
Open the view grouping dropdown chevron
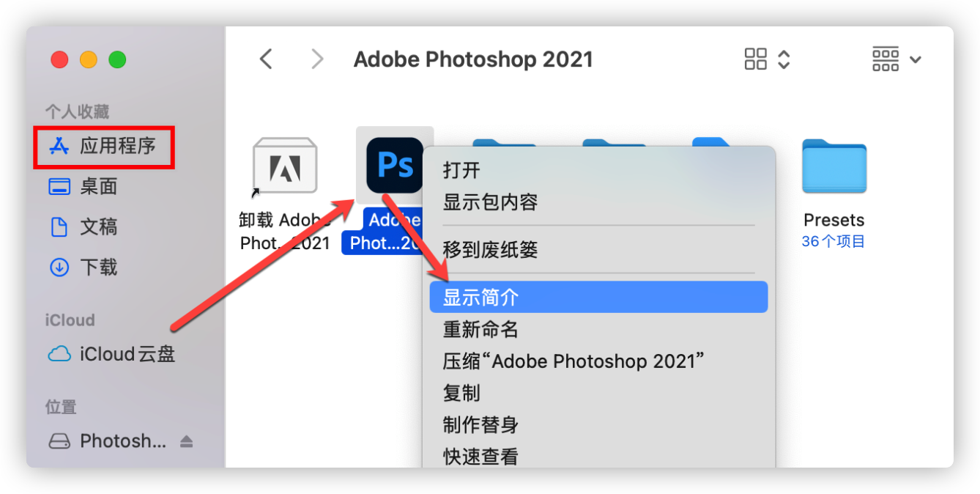pos(784,59)
